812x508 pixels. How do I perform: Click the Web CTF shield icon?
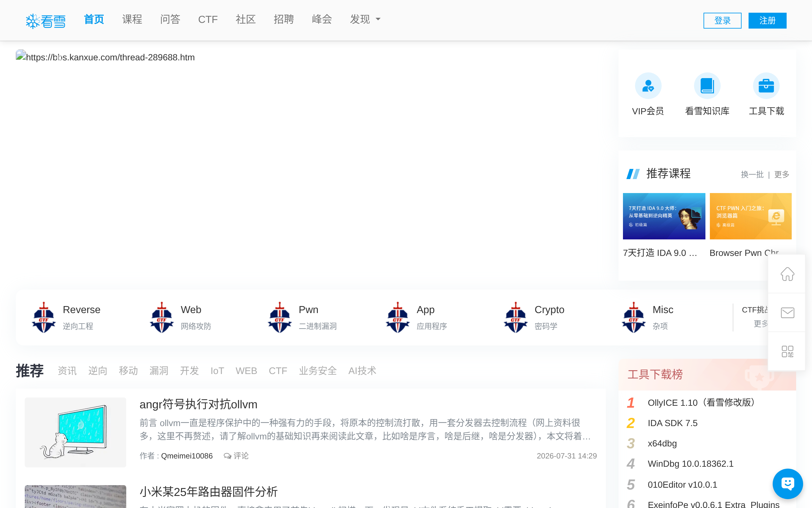pyautogui.click(x=162, y=317)
